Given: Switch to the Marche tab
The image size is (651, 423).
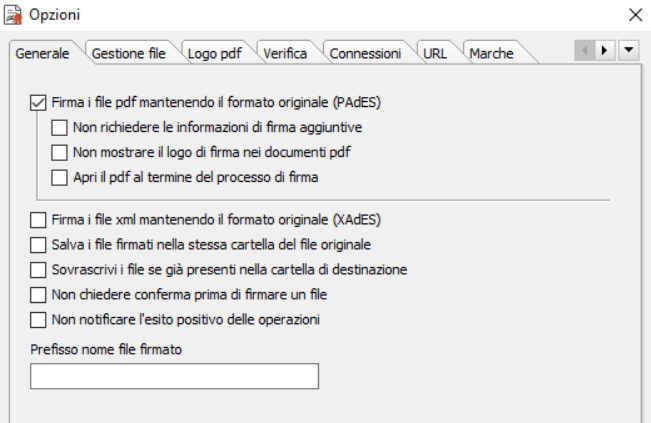Looking at the screenshot, I should point(491,54).
